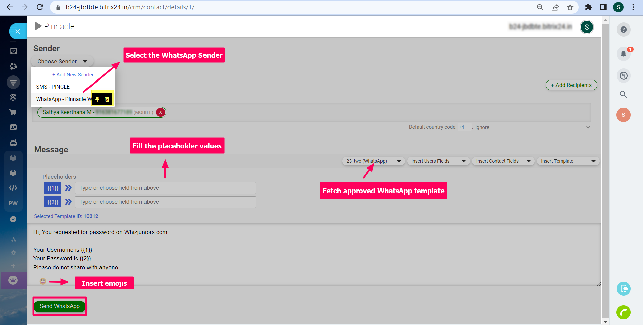
Task: Remove recipient Sathya Keerthana M
Action: coord(161,112)
